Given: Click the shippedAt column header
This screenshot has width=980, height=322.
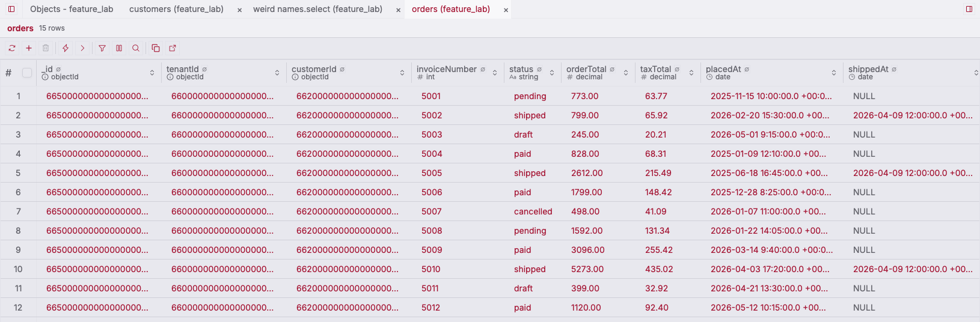Looking at the screenshot, I should 912,73.
